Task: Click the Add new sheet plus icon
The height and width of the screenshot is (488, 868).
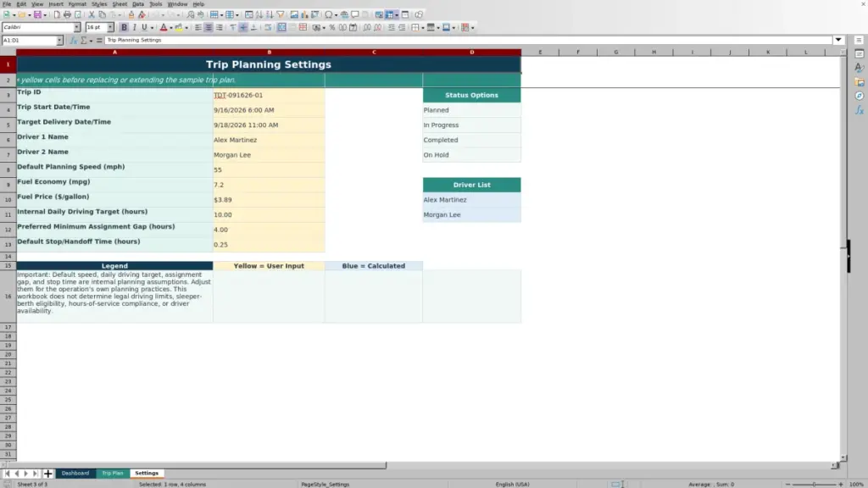Action: pyautogui.click(x=47, y=474)
